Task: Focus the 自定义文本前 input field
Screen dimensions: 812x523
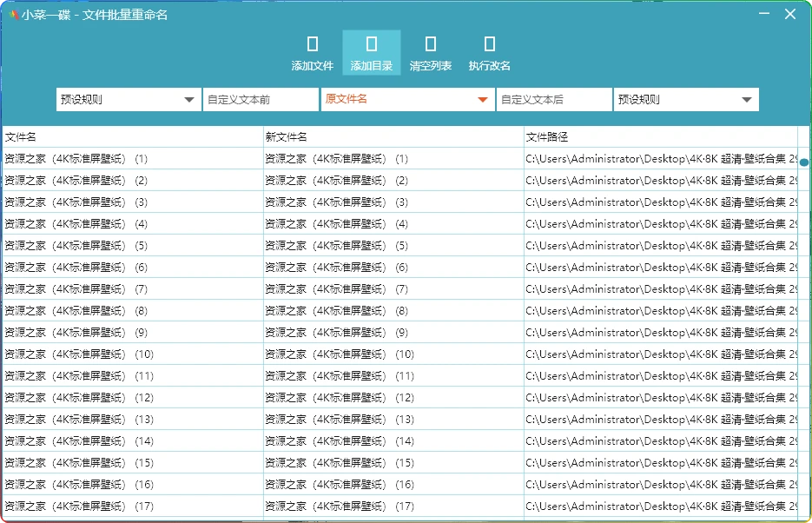Action: point(261,100)
